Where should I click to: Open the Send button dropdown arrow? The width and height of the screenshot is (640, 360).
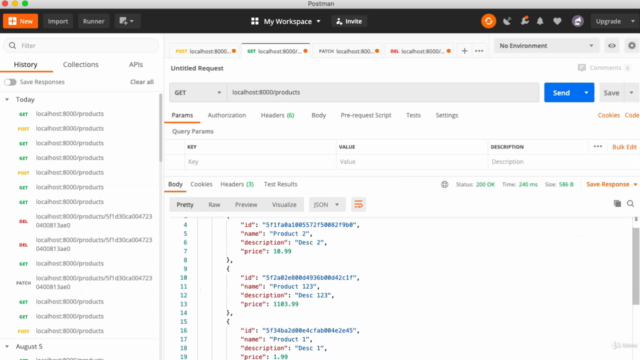(586, 93)
